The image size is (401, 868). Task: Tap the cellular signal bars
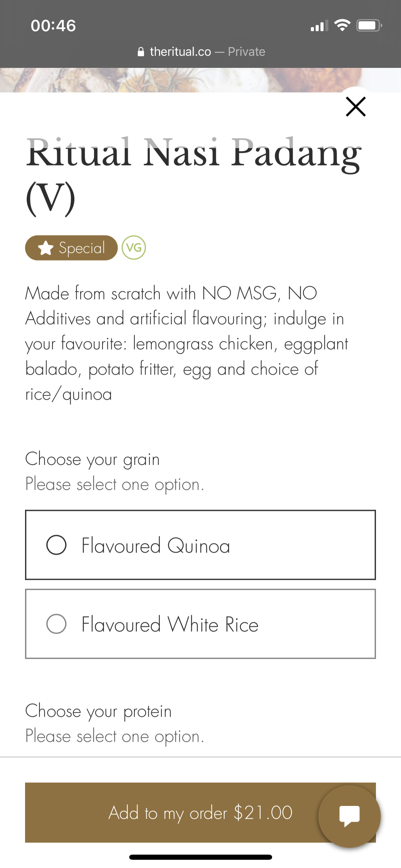[x=319, y=26]
